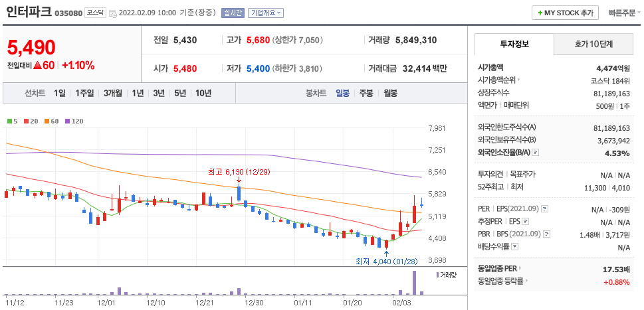Select the 5년 line chart period
Image resolution: width=644 pixels, height=310 pixels.
[180, 94]
